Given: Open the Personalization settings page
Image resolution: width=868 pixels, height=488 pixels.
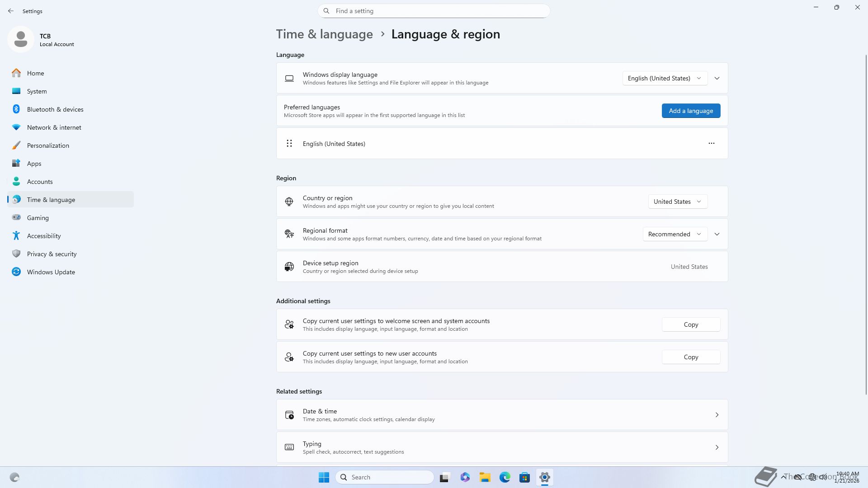Looking at the screenshot, I should [x=48, y=145].
